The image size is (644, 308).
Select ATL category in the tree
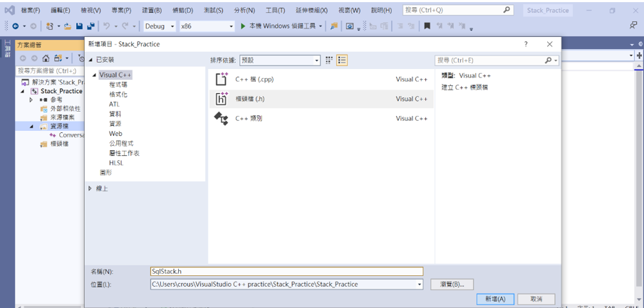tap(114, 104)
